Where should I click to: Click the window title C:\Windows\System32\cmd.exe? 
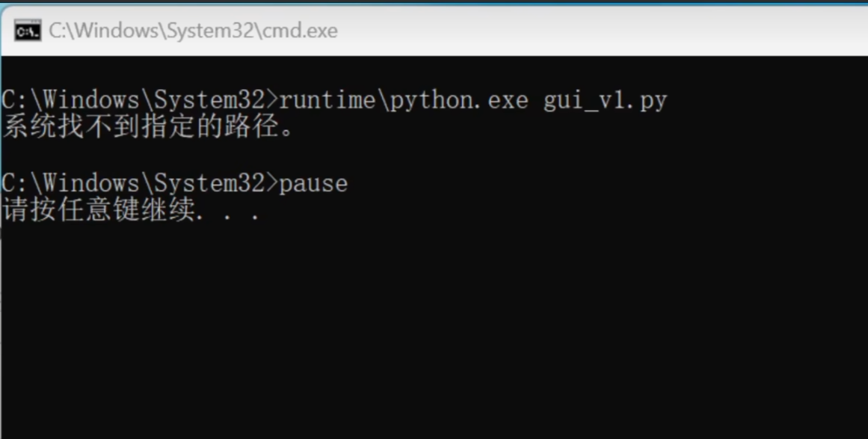point(193,31)
